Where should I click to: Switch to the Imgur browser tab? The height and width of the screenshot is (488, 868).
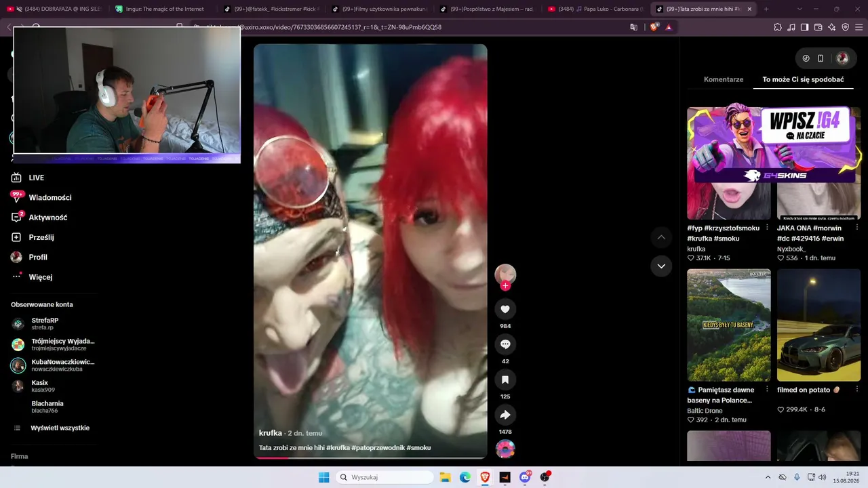[163, 9]
